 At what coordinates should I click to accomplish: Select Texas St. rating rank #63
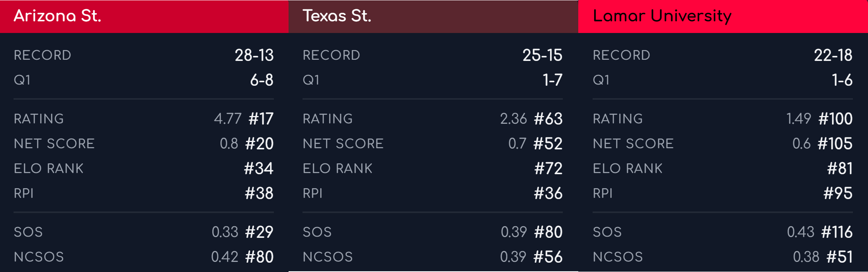[x=548, y=119]
